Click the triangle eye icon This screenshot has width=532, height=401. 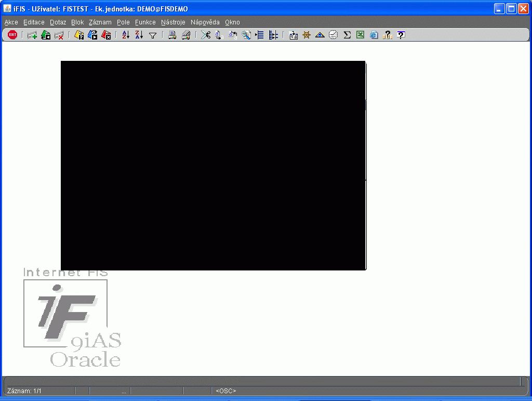coord(320,35)
